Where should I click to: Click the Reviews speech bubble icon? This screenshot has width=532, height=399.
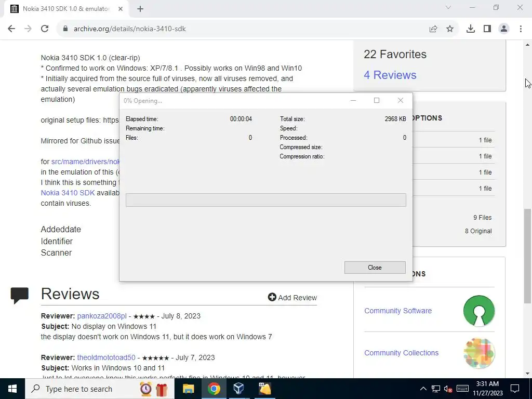(20, 295)
